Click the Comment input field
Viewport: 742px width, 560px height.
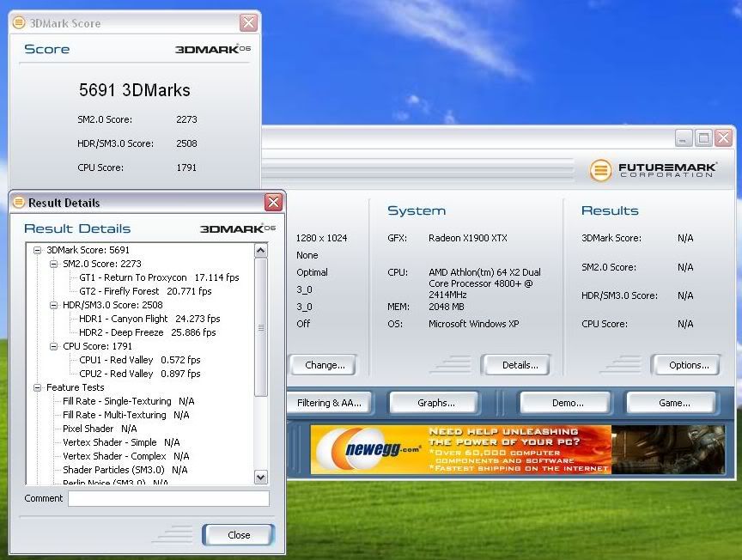169,498
